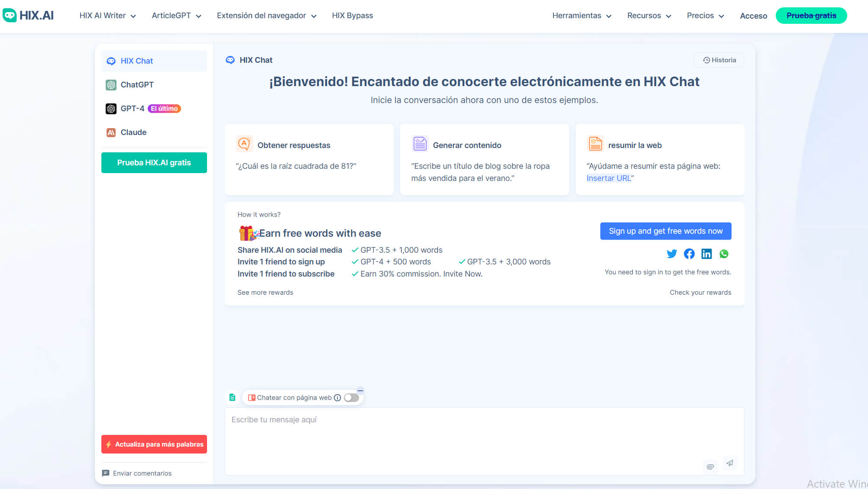The height and width of the screenshot is (489, 868).
Task: Click Check your rewards link
Action: [700, 293]
